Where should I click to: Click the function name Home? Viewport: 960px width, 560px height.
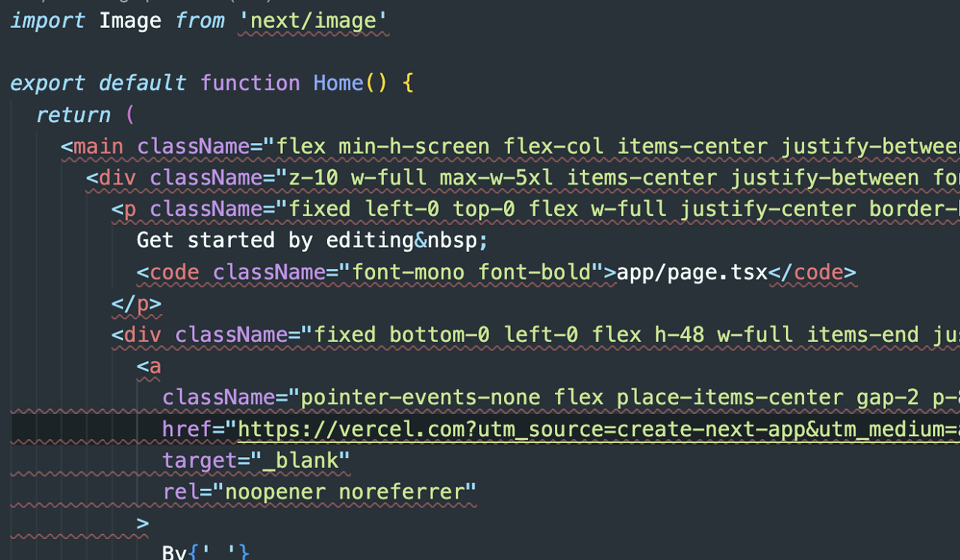point(338,82)
